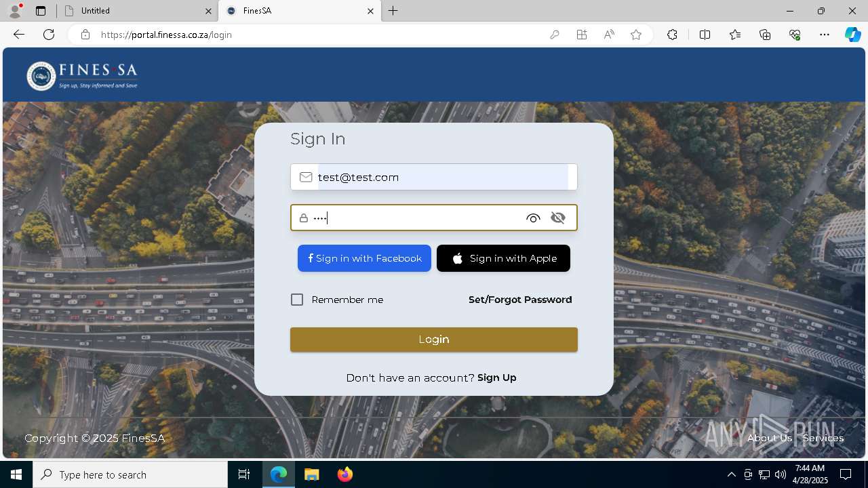The image size is (868, 488).
Task: Open Task View on taskbar
Action: click(244, 474)
